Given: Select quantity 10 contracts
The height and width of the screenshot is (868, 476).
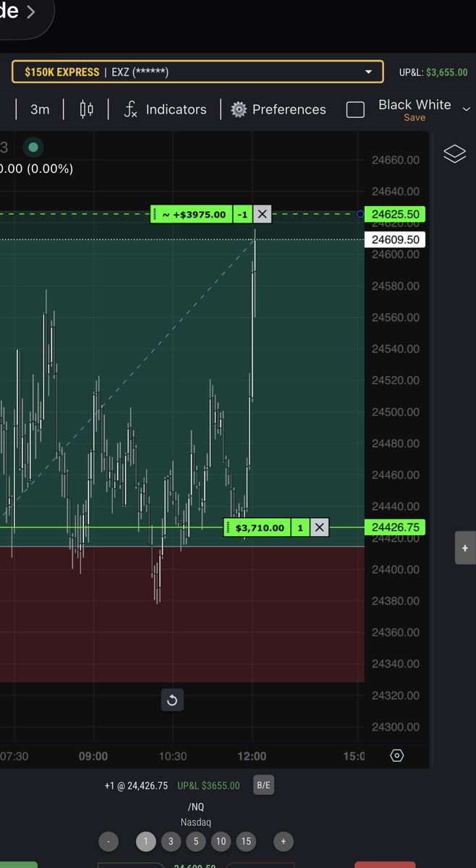Looking at the screenshot, I should 221,841.
